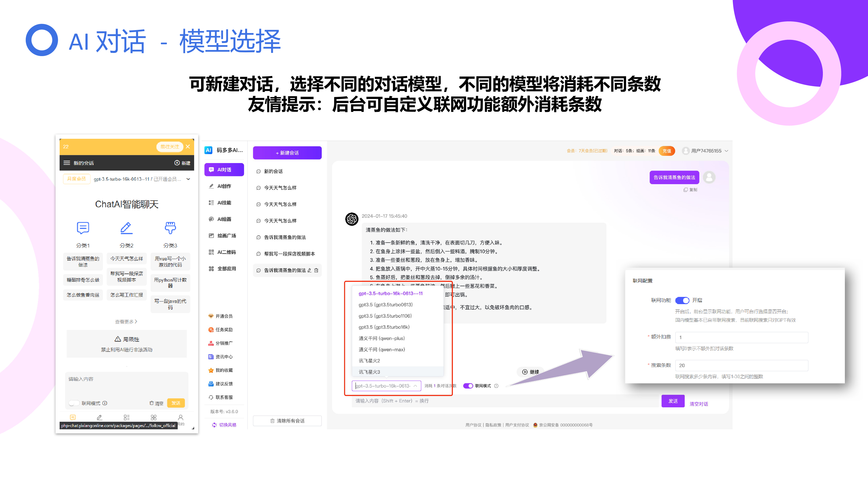Screen dimensions: 868x488
Task: Toggle 联网模式 switch in desktop chat
Action: [x=468, y=386]
